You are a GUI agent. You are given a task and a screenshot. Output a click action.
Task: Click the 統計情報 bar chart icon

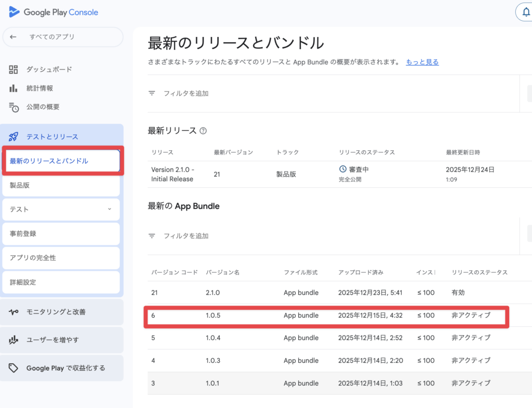pos(14,88)
